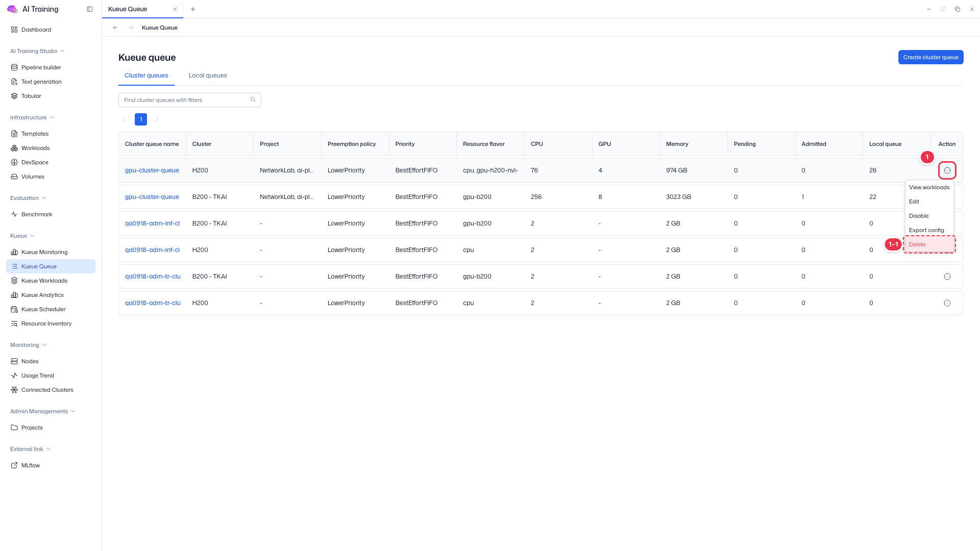Viewport: 980px width, 551px height.
Task: Collapse the sidebar panel icon
Action: [x=90, y=9]
